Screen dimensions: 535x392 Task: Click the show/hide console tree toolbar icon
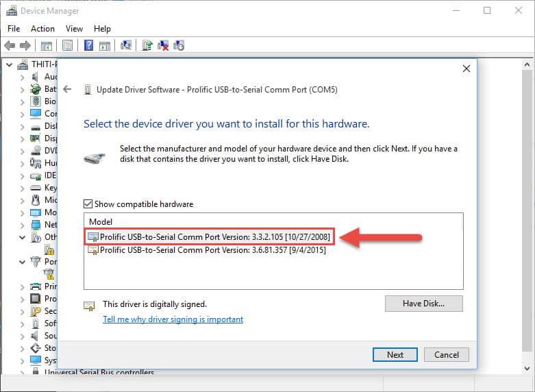[47, 46]
